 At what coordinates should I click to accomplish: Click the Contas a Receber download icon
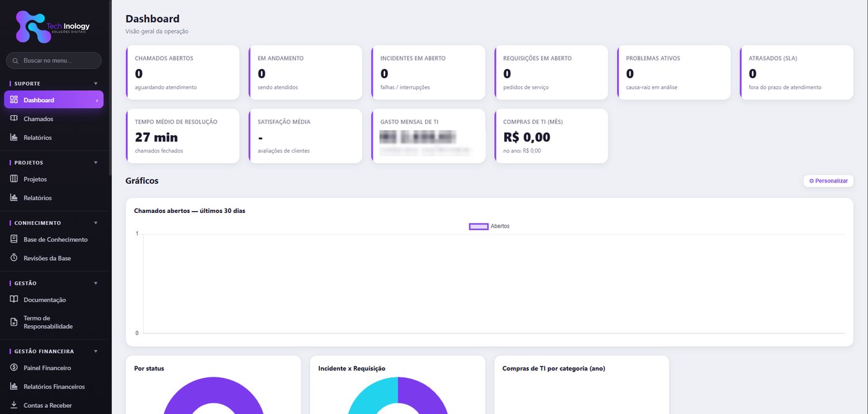(14, 405)
